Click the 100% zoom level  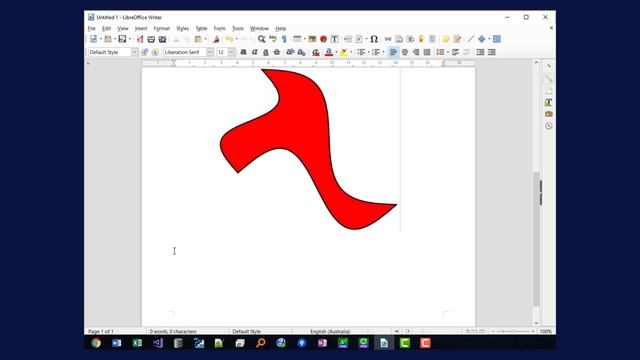(x=546, y=331)
